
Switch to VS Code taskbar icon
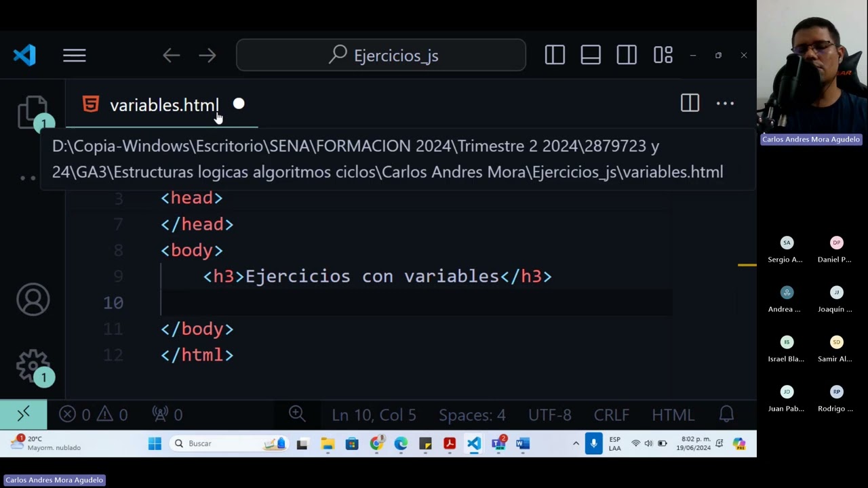click(474, 444)
